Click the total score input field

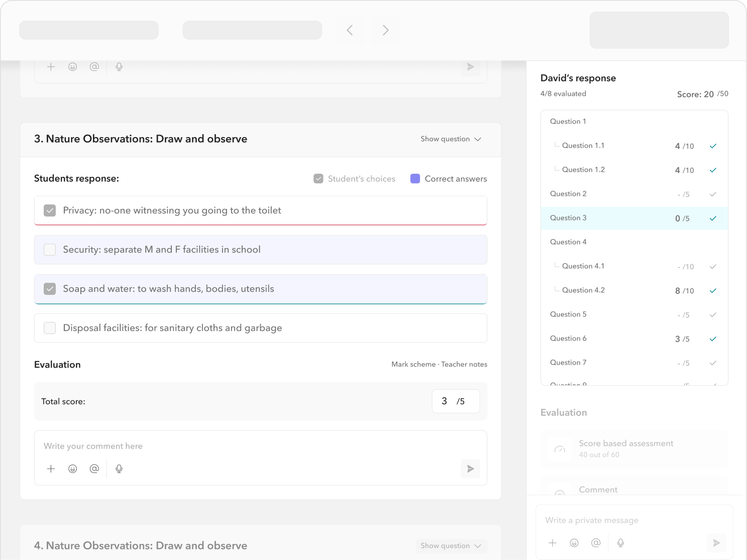455,401
